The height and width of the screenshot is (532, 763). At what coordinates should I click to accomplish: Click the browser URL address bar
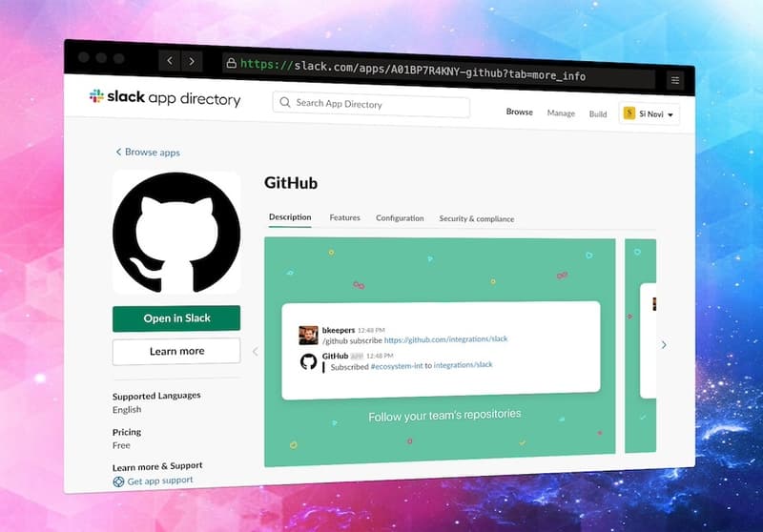pyautogui.click(x=438, y=71)
